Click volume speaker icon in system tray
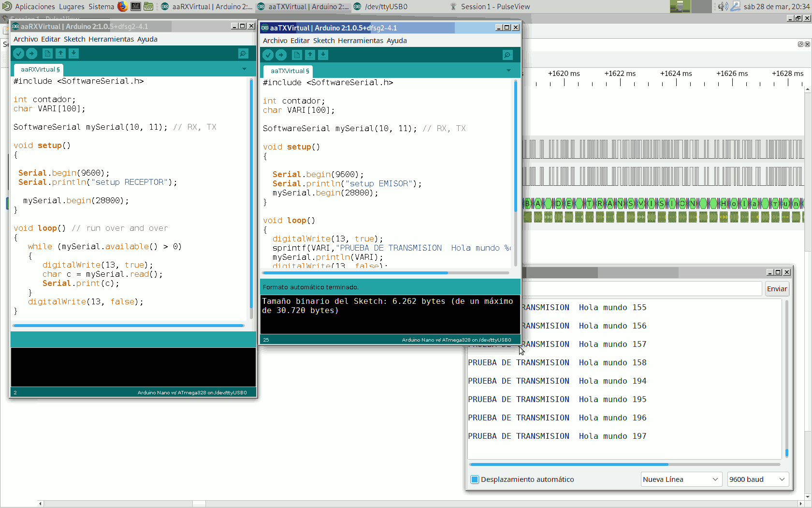 (723, 6)
